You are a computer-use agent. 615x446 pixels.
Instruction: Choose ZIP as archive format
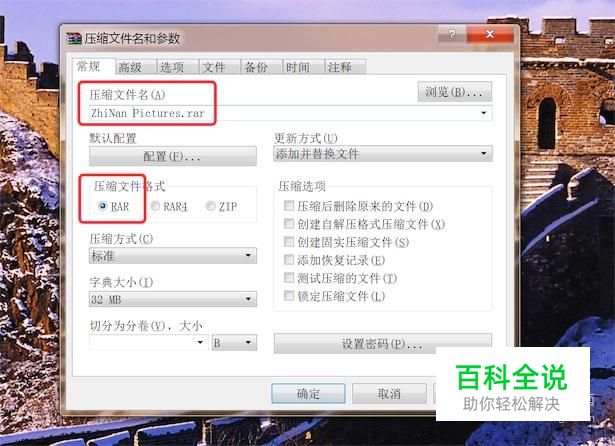pos(211,206)
